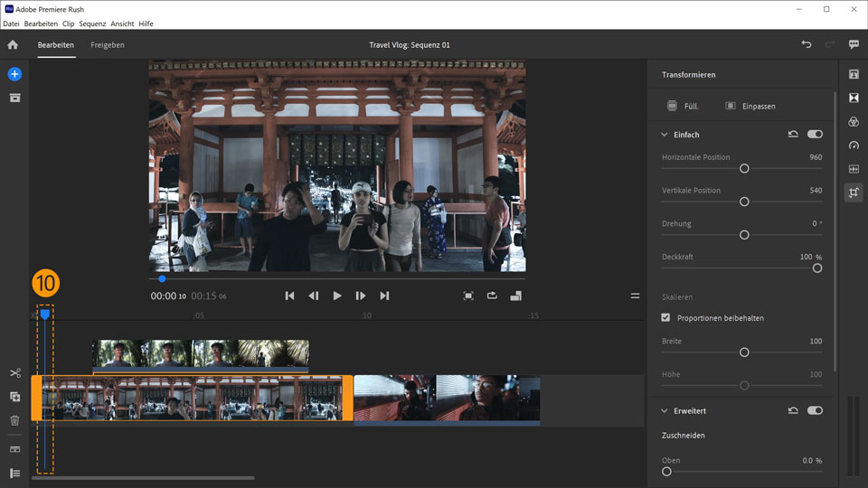Select the Transform crop icon

(854, 192)
